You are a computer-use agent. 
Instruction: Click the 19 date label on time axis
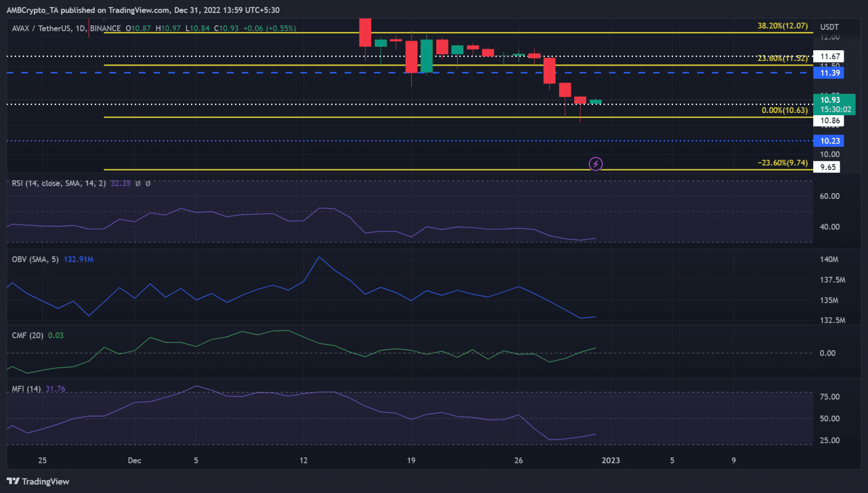coord(411,460)
